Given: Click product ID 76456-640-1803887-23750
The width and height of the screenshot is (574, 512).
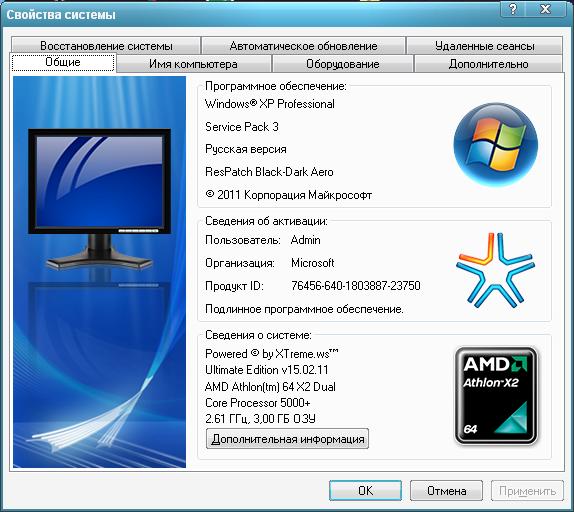Looking at the screenshot, I should click(355, 285).
